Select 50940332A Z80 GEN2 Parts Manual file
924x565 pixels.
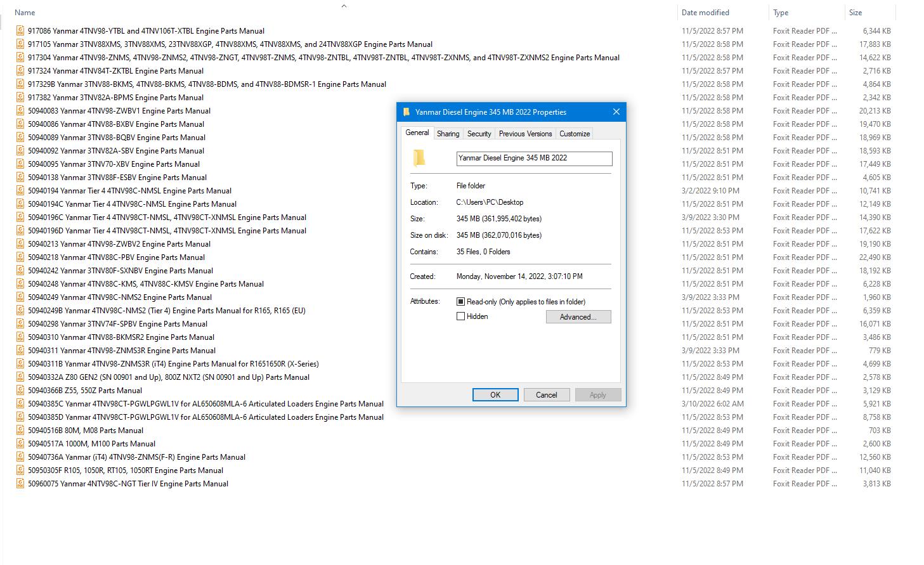tap(169, 377)
